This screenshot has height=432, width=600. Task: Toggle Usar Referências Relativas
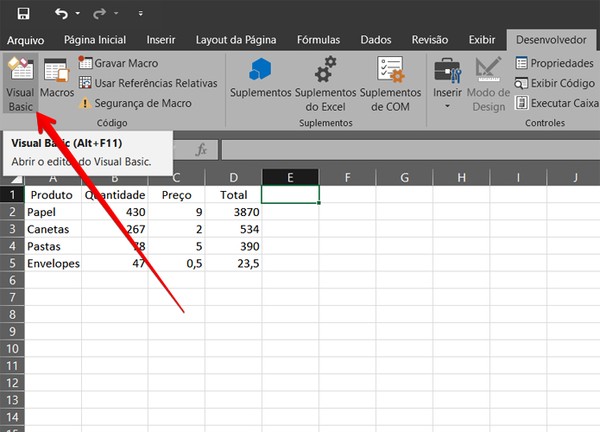[148, 83]
